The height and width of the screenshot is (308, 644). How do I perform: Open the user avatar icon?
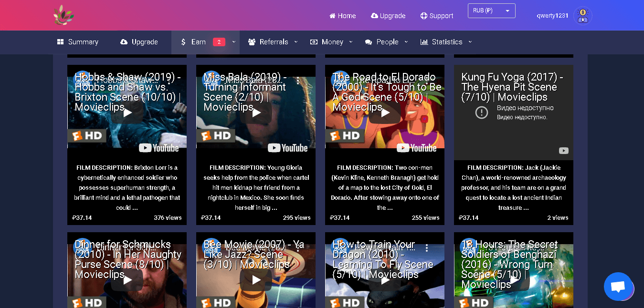pos(582,16)
